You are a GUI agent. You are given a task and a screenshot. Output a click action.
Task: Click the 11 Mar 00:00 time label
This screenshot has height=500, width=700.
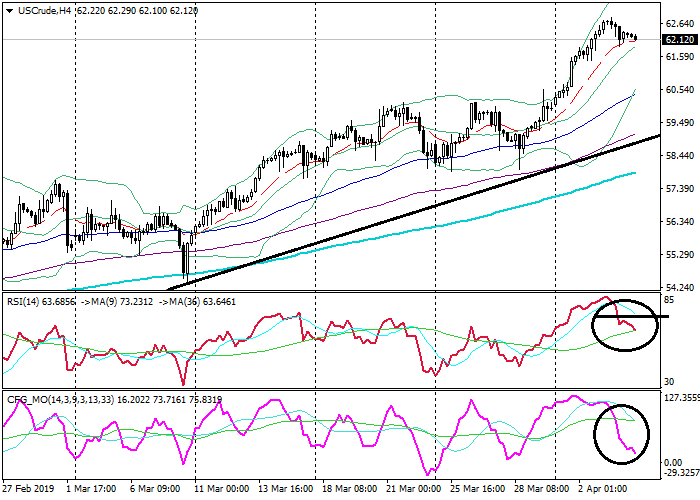[221, 491]
